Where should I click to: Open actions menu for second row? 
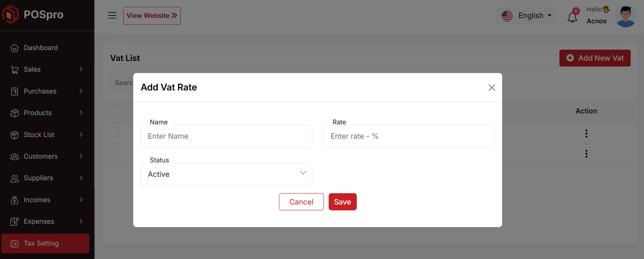(586, 153)
